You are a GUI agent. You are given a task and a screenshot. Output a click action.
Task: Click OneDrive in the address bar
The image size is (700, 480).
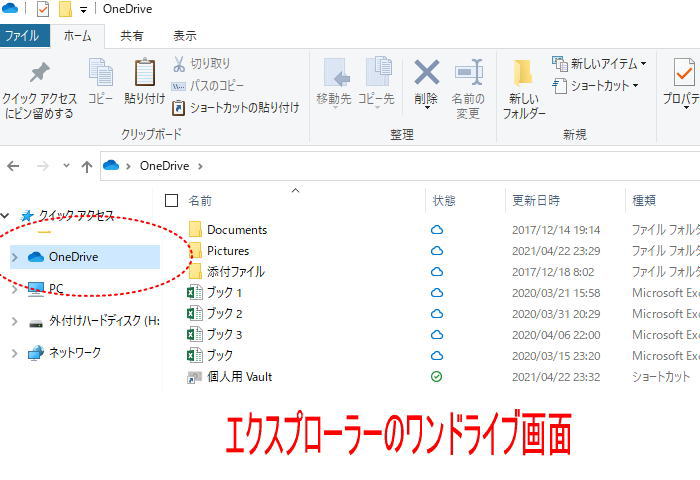coord(164,166)
